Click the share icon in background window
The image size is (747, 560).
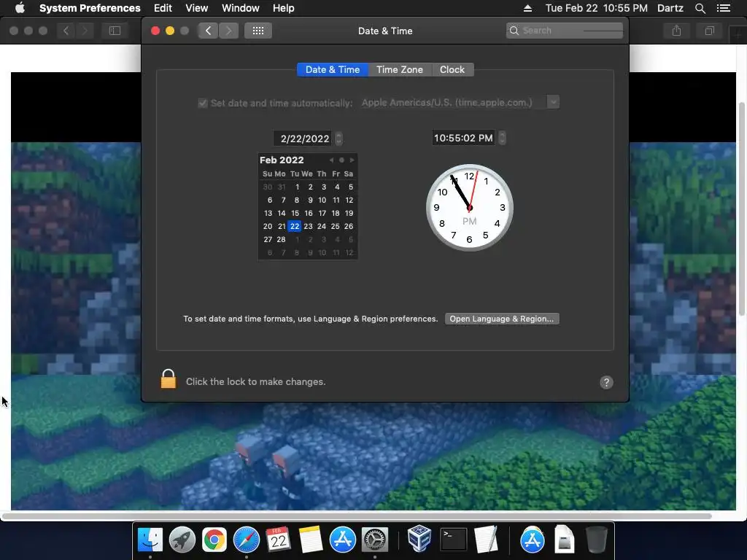pyautogui.click(x=676, y=31)
